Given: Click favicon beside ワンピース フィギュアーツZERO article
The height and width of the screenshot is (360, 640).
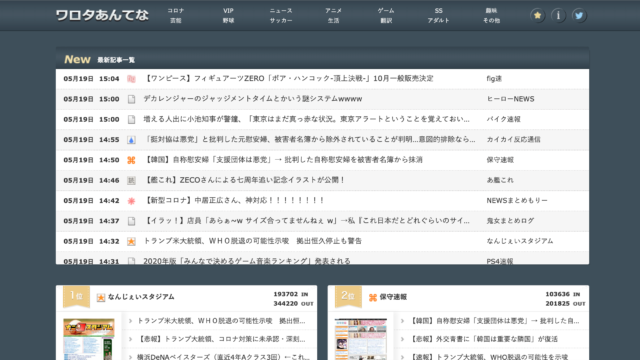Looking at the screenshot, I should [x=131, y=79].
